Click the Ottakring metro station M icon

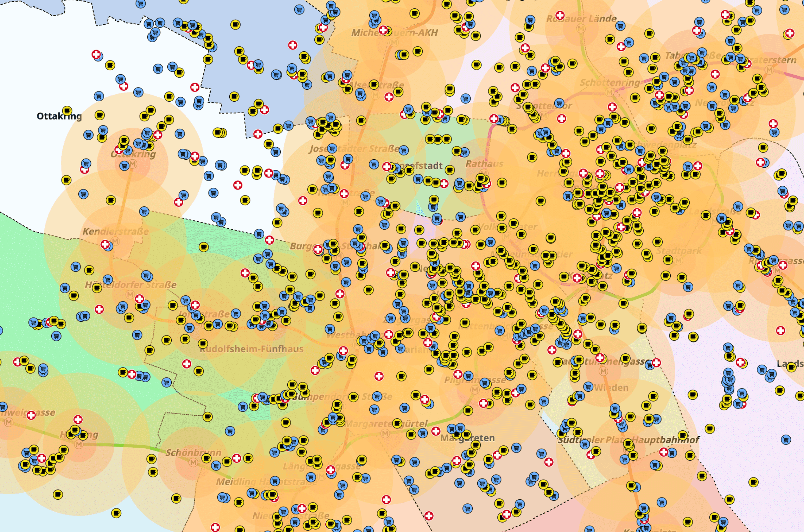point(133,164)
